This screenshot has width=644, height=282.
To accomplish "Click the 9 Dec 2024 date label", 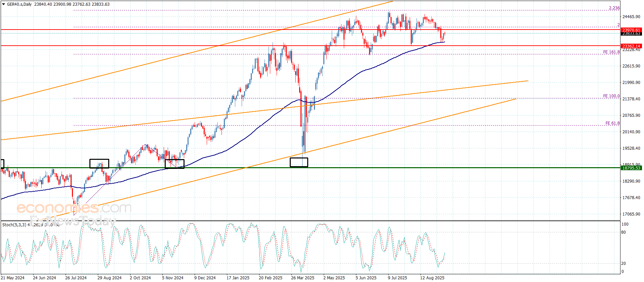I will pyautogui.click(x=205, y=278).
